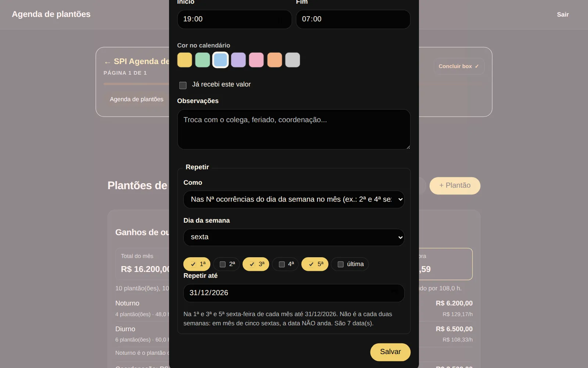Click the 'Total do mês' card
This screenshot has width=588, height=368.
click(x=143, y=264)
